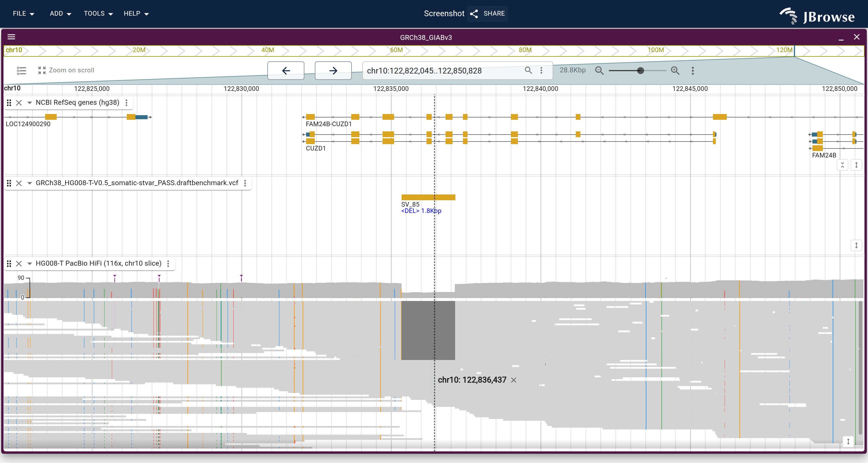Click the 28.8Kbp region size text
This screenshot has width=868, height=463.
(573, 70)
